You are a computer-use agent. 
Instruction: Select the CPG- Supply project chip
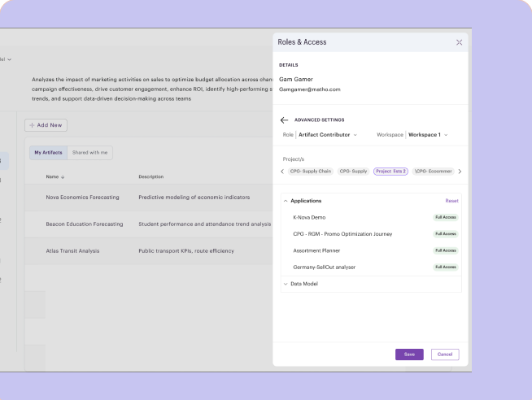click(x=353, y=172)
